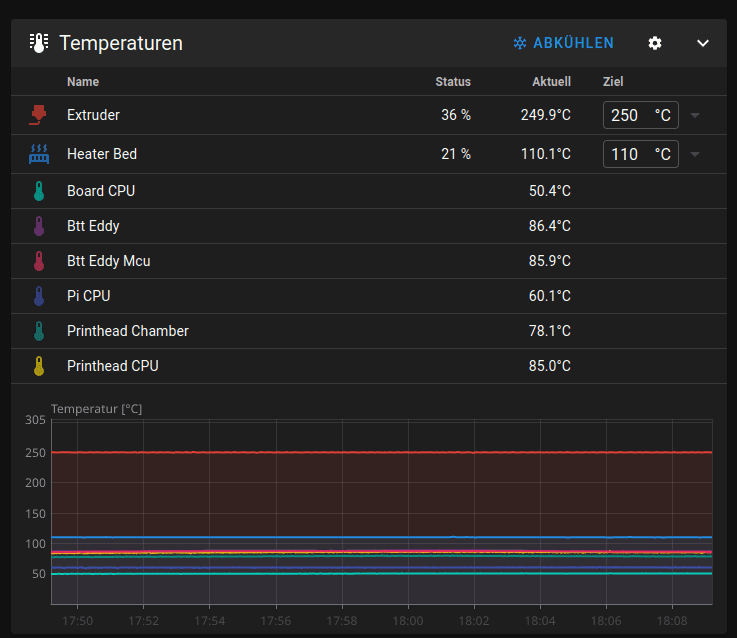The width and height of the screenshot is (737, 638).
Task: Click the Ziel column header
Action: tap(613, 82)
